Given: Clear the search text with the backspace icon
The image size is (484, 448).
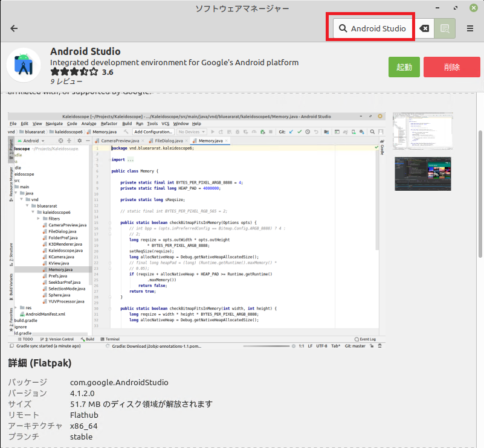Looking at the screenshot, I should 424,28.
